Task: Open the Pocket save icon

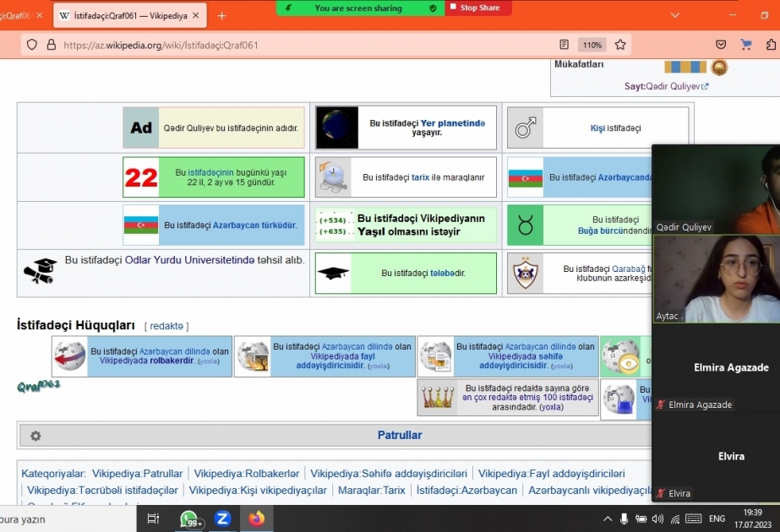Action: 720,45
